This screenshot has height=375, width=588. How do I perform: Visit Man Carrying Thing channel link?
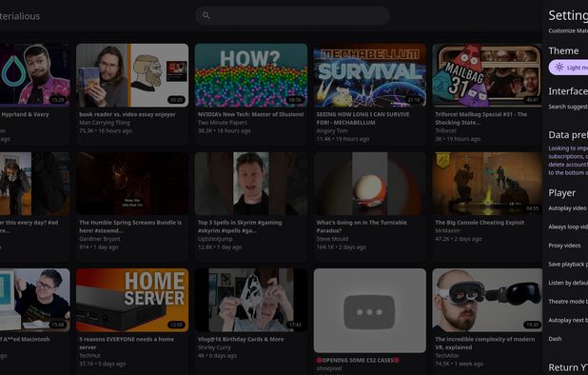105,123
